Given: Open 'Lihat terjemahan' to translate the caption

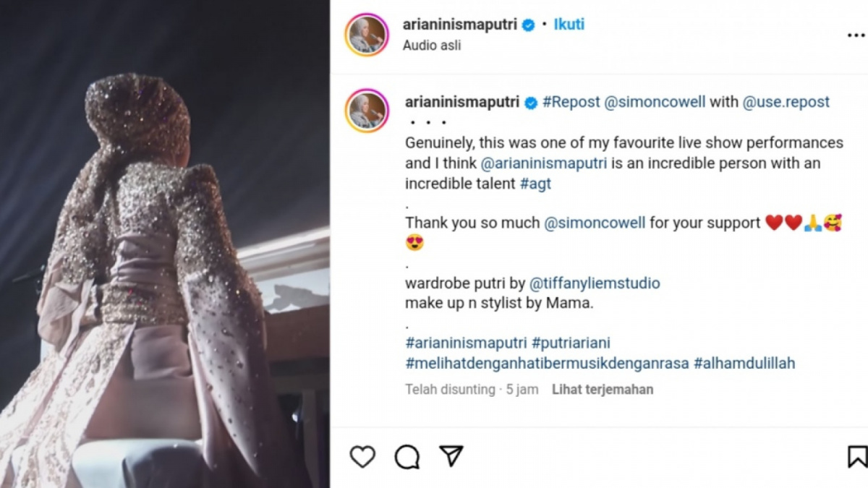Looking at the screenshot, I should pos(603,389).
